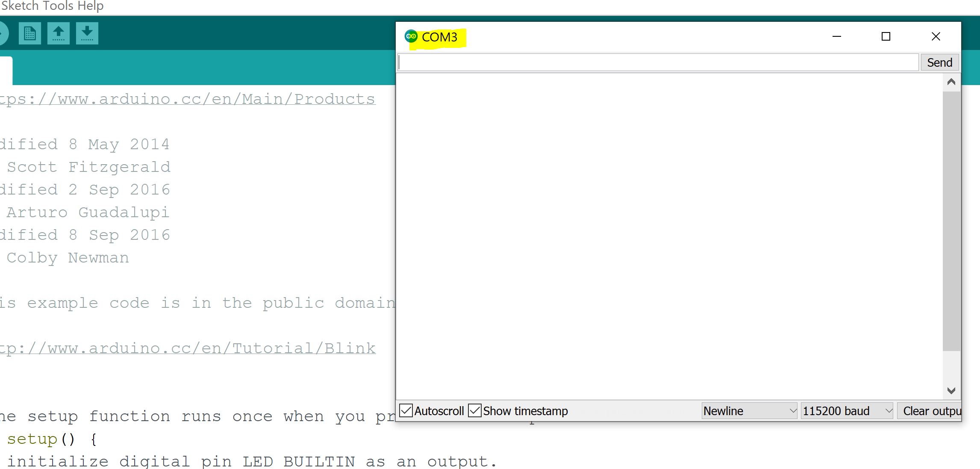Viewport: 980px width, 469px height.
Task: Click the Open sketch up-arrow icon
Action: pyautogui.click(x=59, y=33)
